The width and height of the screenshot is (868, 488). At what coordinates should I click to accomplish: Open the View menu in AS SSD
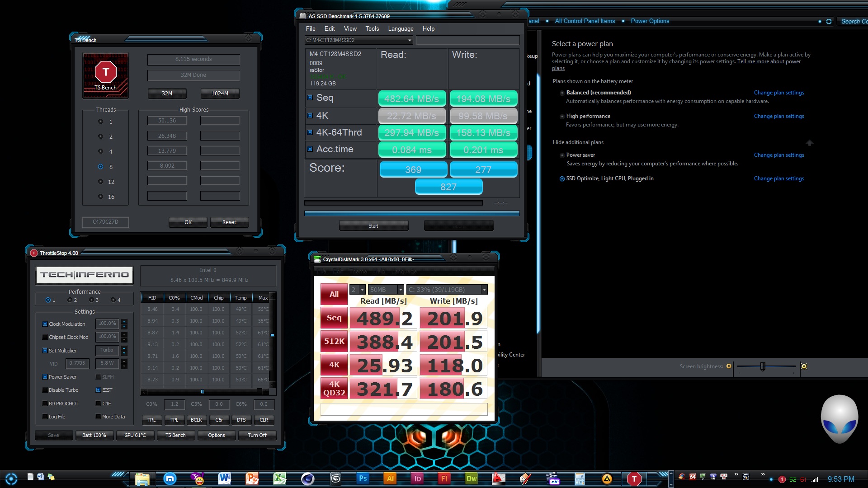(x=350, y=28)
